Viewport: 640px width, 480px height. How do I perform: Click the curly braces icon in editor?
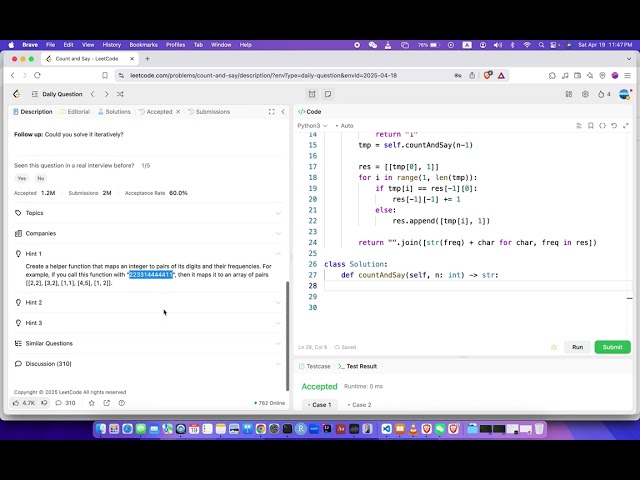pyautogui.click(x=602, y=126)
